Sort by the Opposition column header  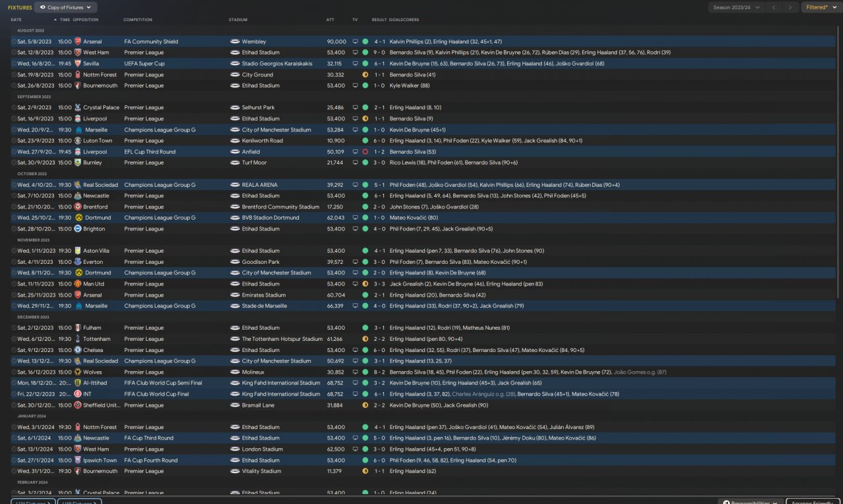pyautogui.click(x=86, y=20)
